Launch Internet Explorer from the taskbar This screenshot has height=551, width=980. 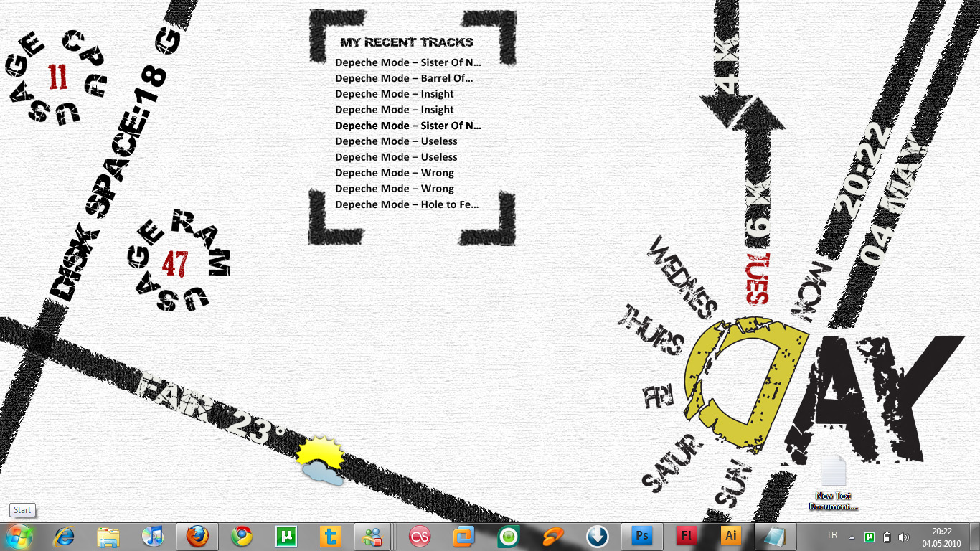click(x=65, y=536)
